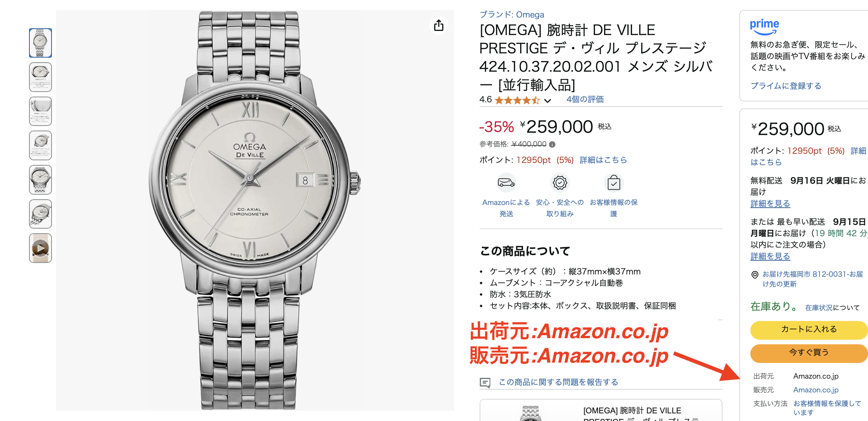Open the ブランド: Omega link
Viewport: 868px width, 421px height.
[x=512, y=15]
